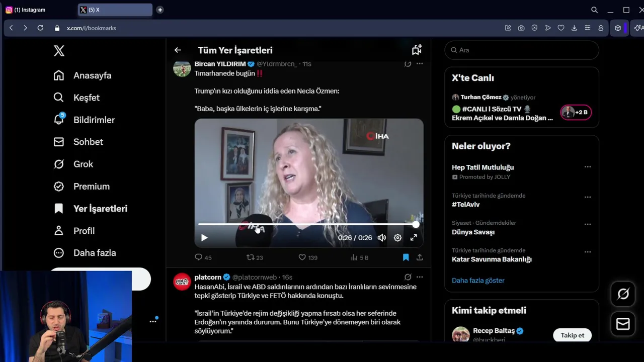644x362 pixels.
Task: Click the video progress bar
Action: (307, 224)
